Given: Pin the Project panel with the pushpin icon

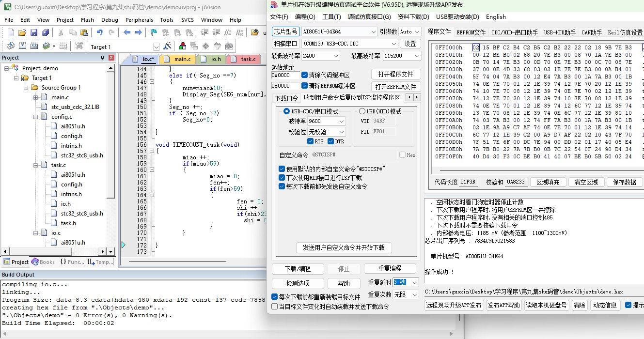Looking at the screenshot, I should (x=102, y=58).
